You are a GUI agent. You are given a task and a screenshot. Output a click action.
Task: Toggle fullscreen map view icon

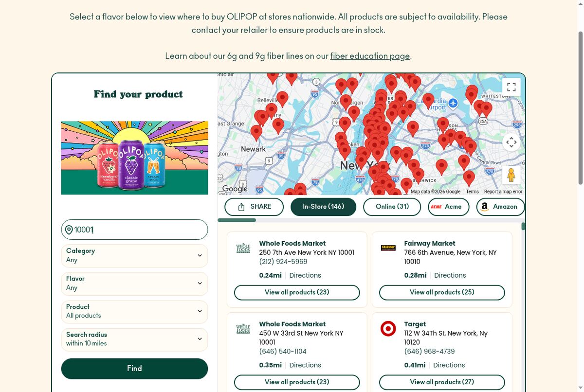511,87
